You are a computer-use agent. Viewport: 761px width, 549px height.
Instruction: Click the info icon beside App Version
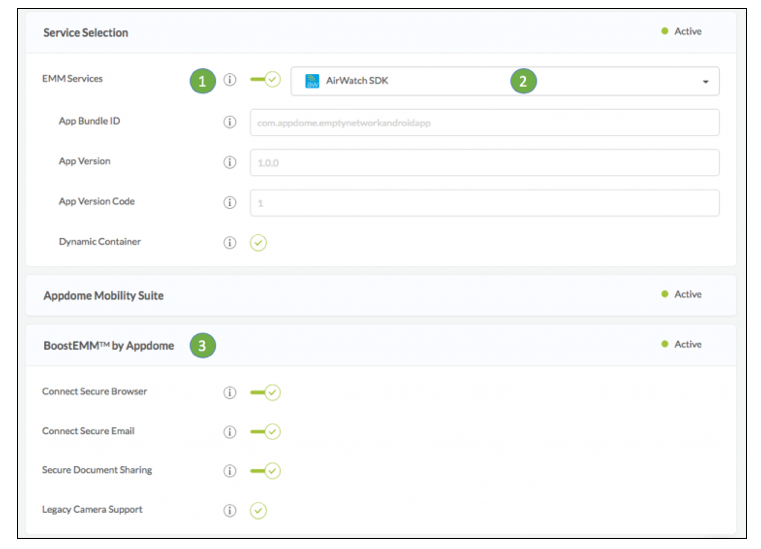point(230,162)
